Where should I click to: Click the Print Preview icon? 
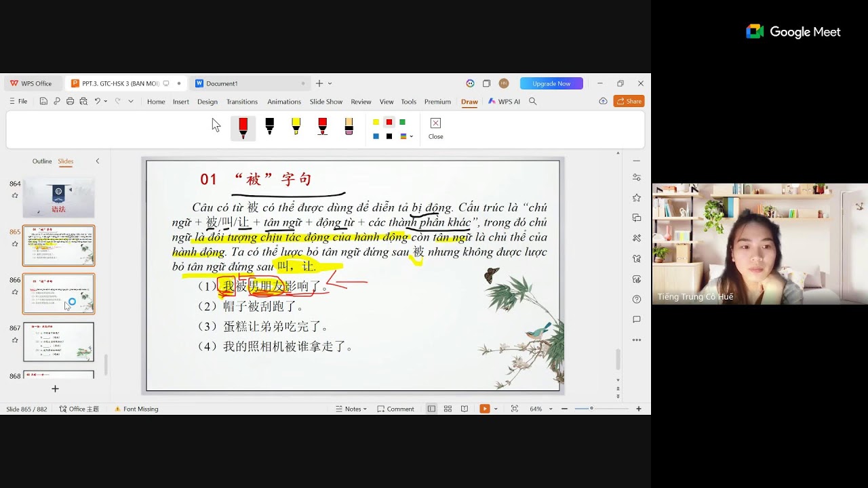(x=83, y=102)
